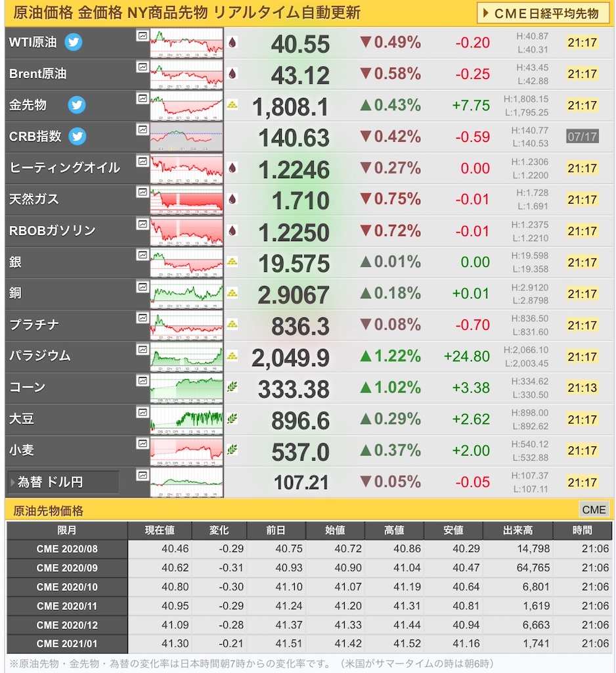Open chart icon in Brent原油 row
This screenshot has height=673, width=616.
point(143,67)
